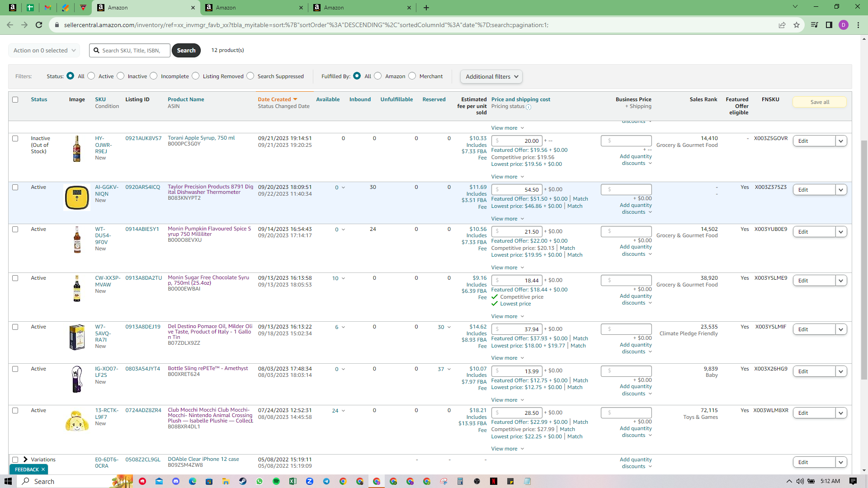The height and width of the screenshot is (488, 868).
Task: Open Netflix from the taskbar
Action: coord(494,481)
